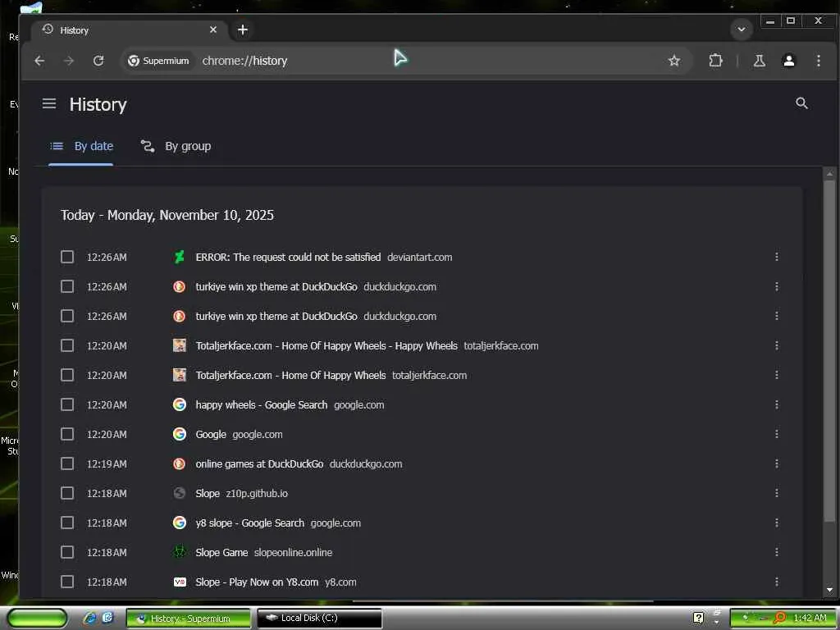
Task: Open the profile avatar icon
Action: (x=788, y=61)
